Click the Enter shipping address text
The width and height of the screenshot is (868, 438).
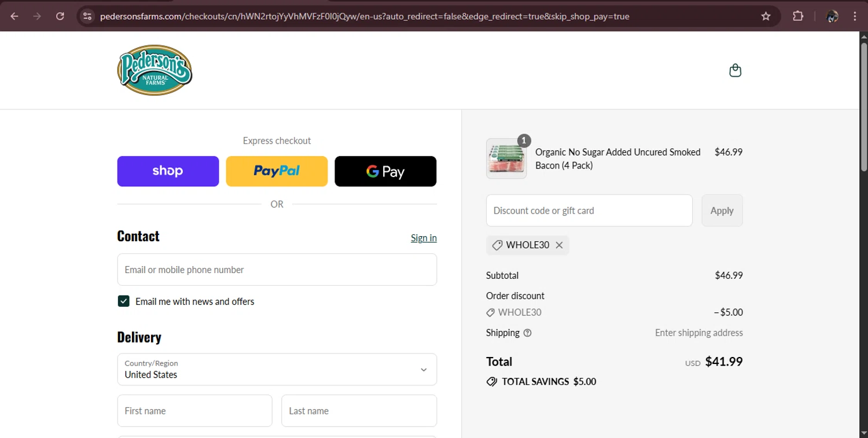pos(699,333)
